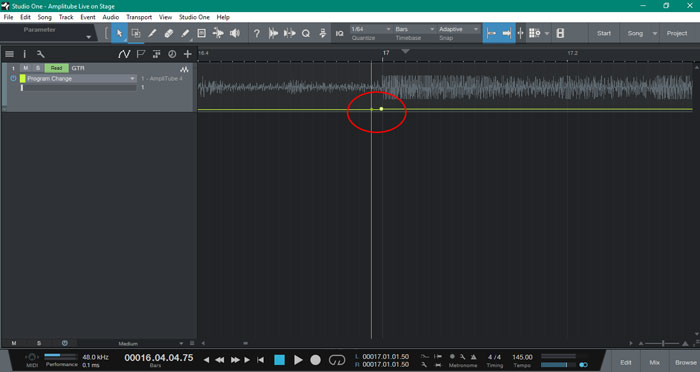This screenshot has width=700, height=372.
Task: Open the inspector i icon
Action: (25, 54)
